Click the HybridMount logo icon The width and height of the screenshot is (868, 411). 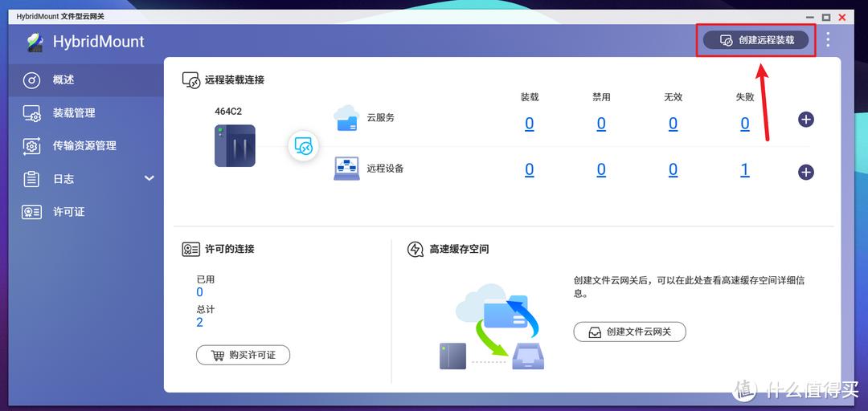[34, 42]
